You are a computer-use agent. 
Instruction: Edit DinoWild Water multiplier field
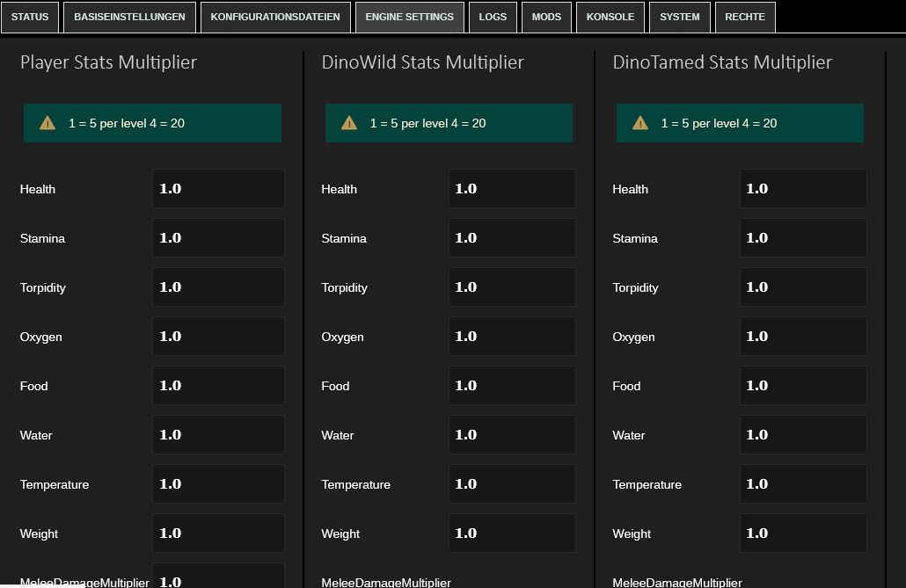[512, 434]
